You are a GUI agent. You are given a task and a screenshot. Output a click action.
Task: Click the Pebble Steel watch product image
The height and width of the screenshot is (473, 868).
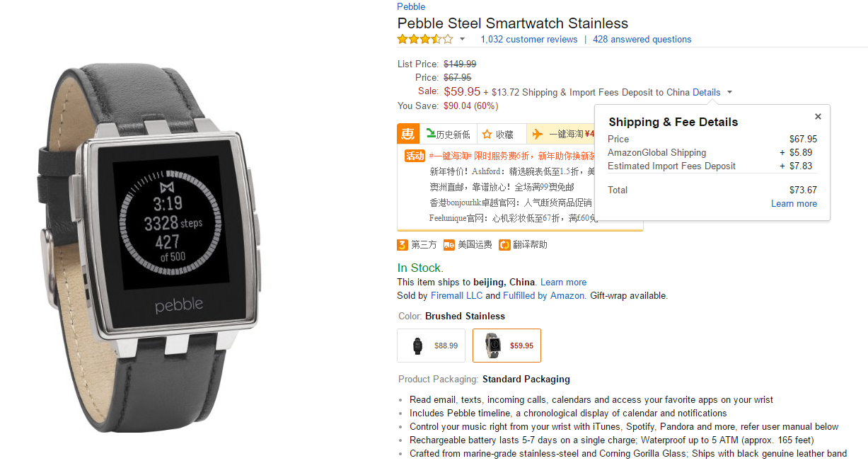155,248
